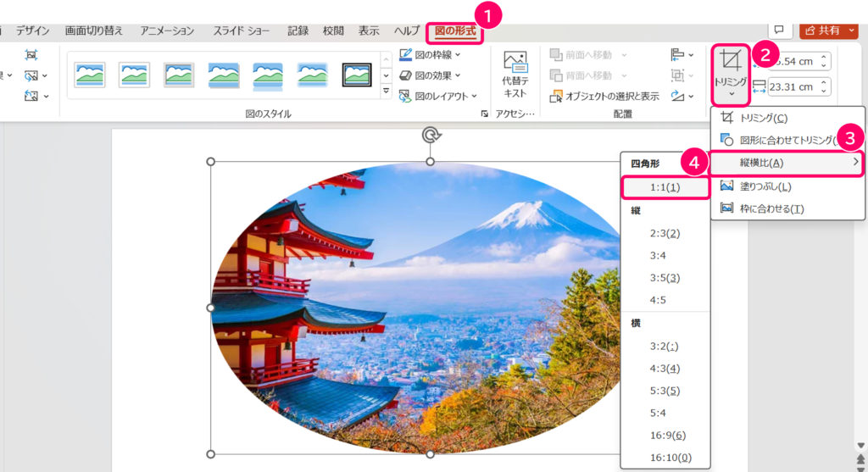868x472 pixels.
Task: Apply the second picture style thumbnail
Action: [x=134, y=75]
